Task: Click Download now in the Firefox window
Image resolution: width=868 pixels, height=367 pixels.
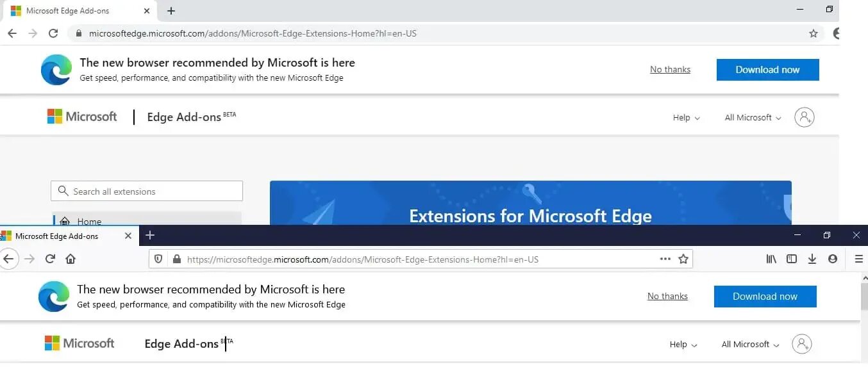Action: [x=765, y=297]
